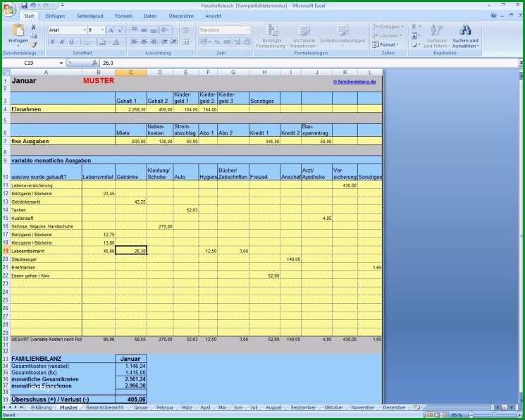Adjust the zoom slider in status bar

click(x=494, y=415)
